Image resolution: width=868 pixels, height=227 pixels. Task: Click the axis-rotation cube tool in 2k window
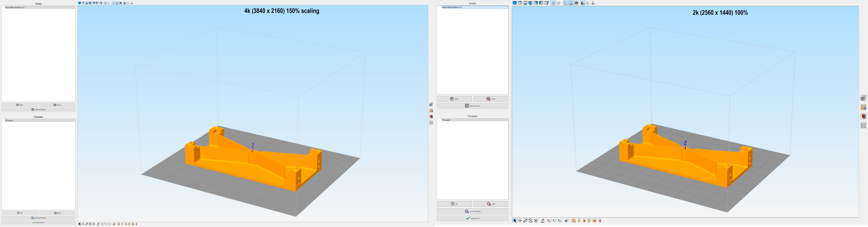click(x=536, y=221)
